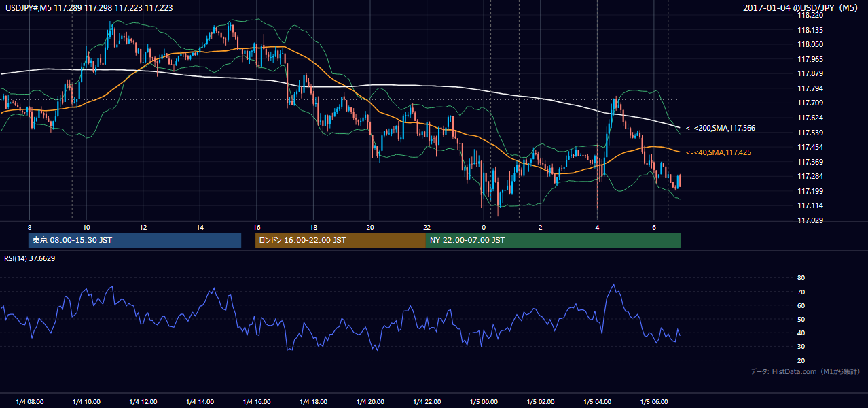Click RSI scale value 80

[801, 278]
